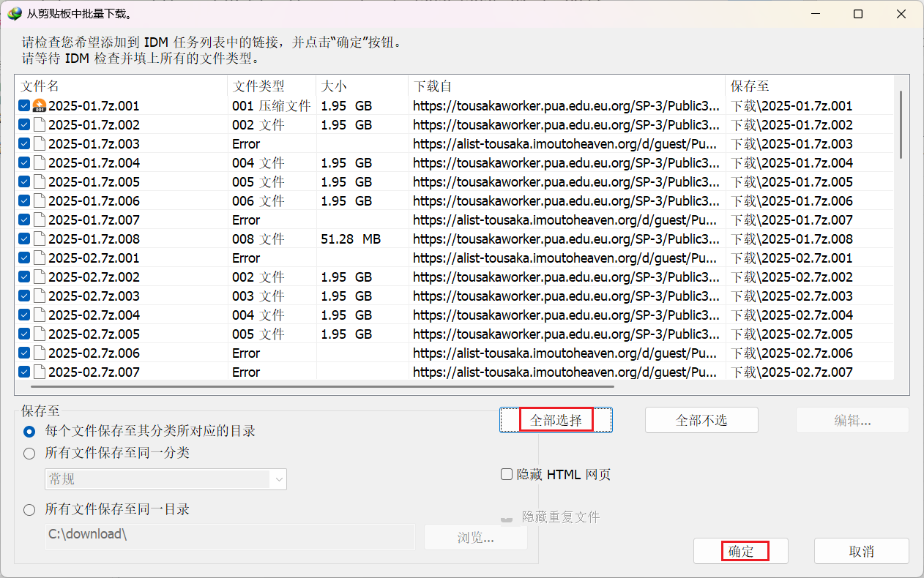924x578 pixels.
Task: Click the file icon of 2025-01.7z.006
Action: pos(40,201)
